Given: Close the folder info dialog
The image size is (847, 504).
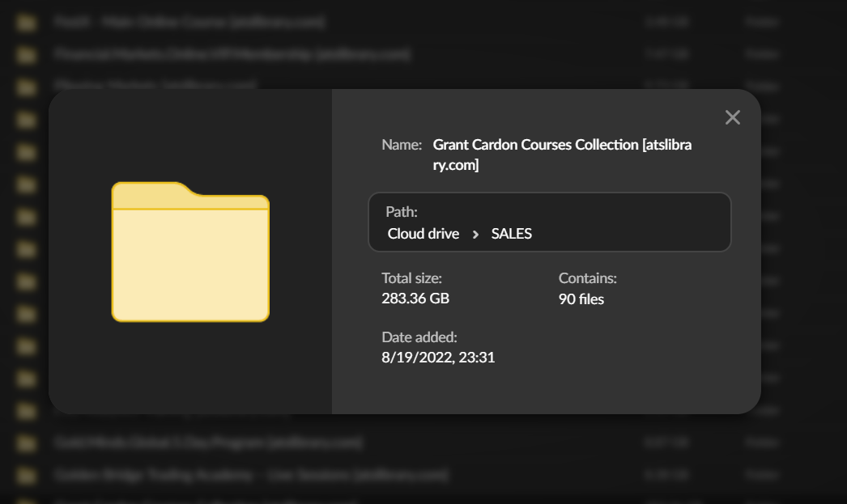Looking at the screenshot, I should click(x=732, y=117).
